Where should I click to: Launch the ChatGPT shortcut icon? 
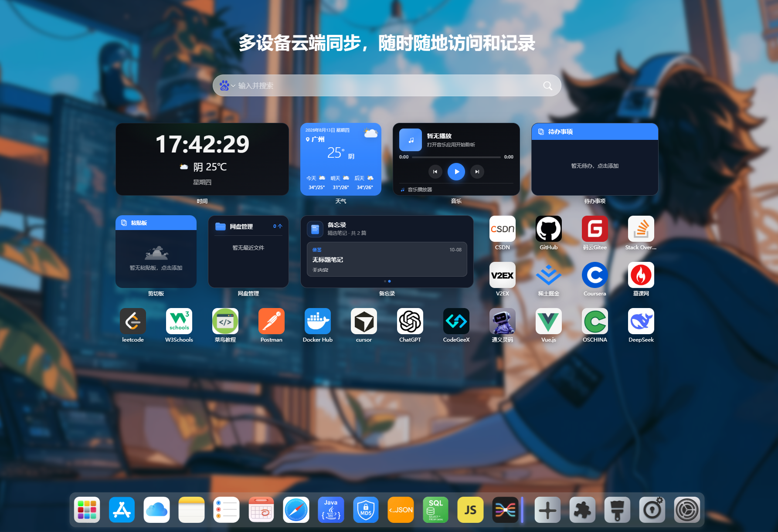pyautogui.click(x=410, y=321)
